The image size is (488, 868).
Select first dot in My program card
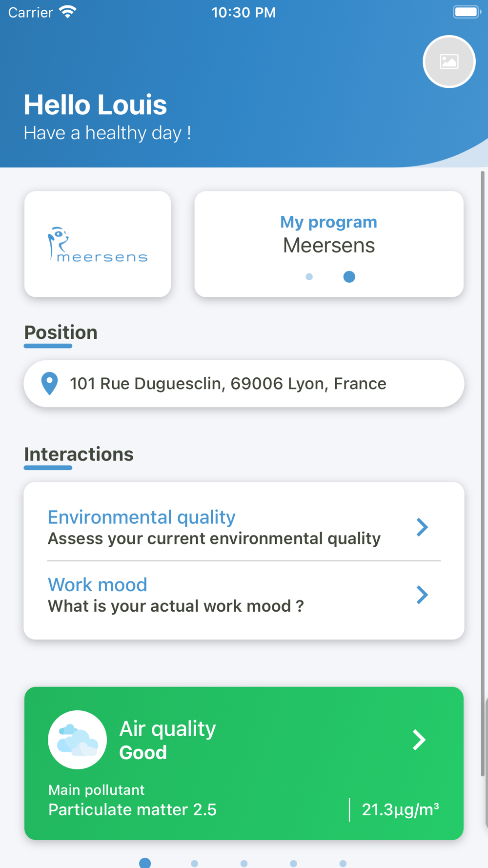click(309, 277)
